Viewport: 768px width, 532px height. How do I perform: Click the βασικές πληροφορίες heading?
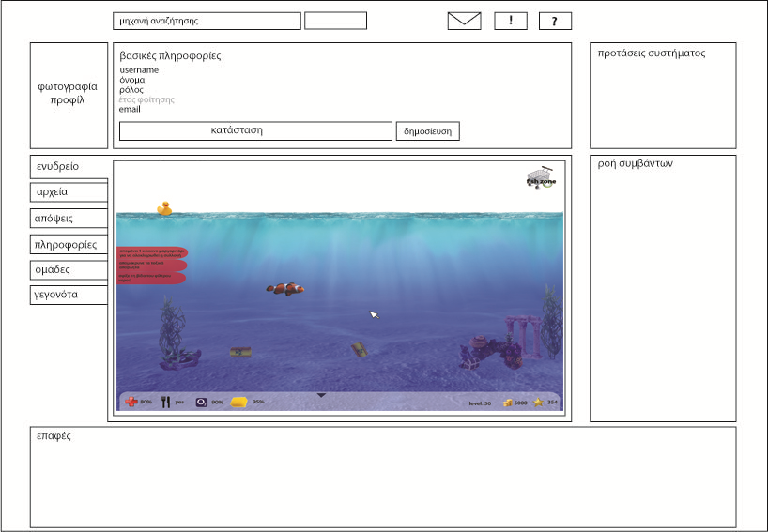tap(170, 55)
